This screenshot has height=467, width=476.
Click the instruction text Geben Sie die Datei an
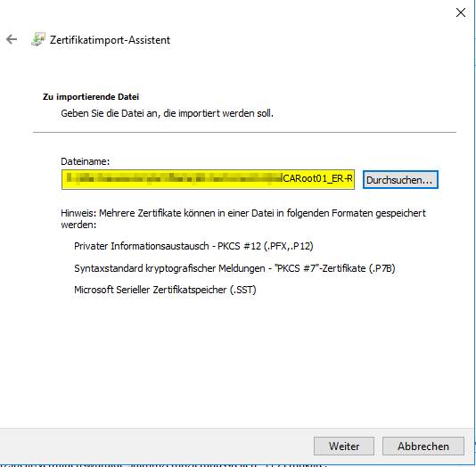pos(167,113)
